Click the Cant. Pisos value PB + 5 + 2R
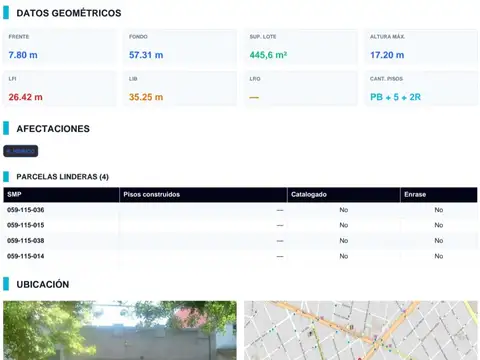This screenshot has height=360, width=480. coord(395,97)
